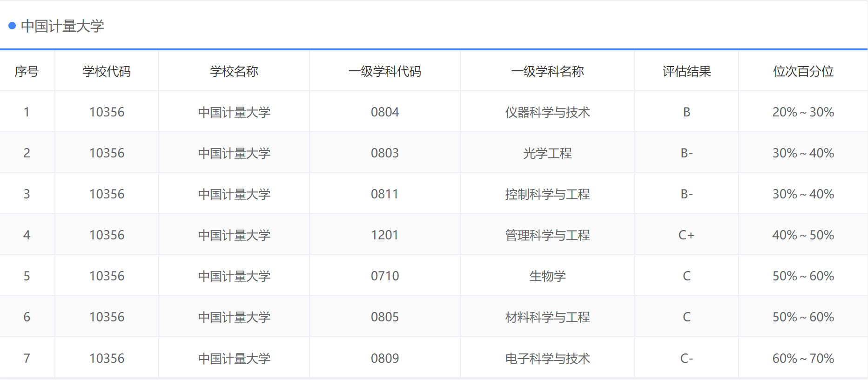Click the 40%~50% percentile cell
Screen dimensions: 868x380
pos(803,235)
